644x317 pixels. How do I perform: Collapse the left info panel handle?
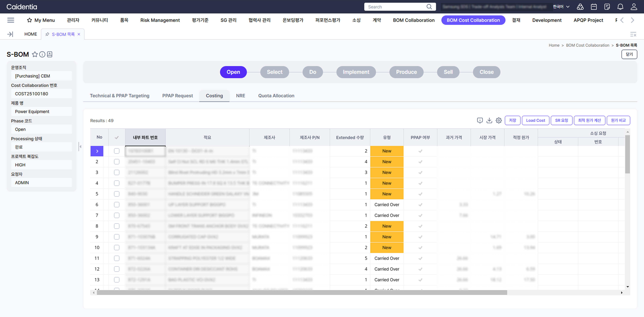click(80, 146)
